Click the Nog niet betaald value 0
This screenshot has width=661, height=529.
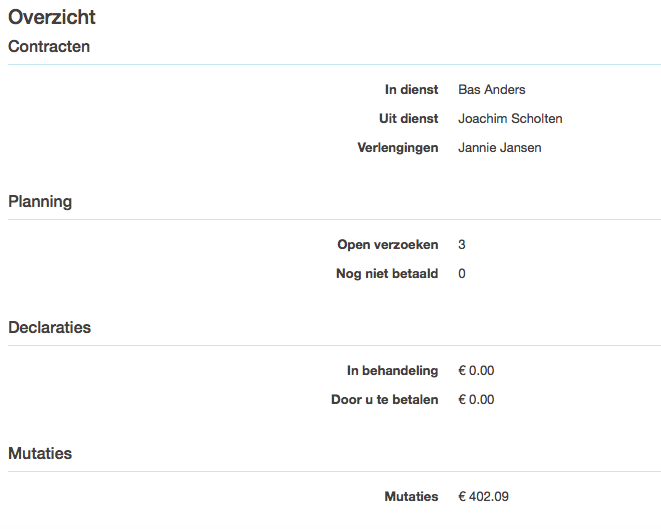462,274
